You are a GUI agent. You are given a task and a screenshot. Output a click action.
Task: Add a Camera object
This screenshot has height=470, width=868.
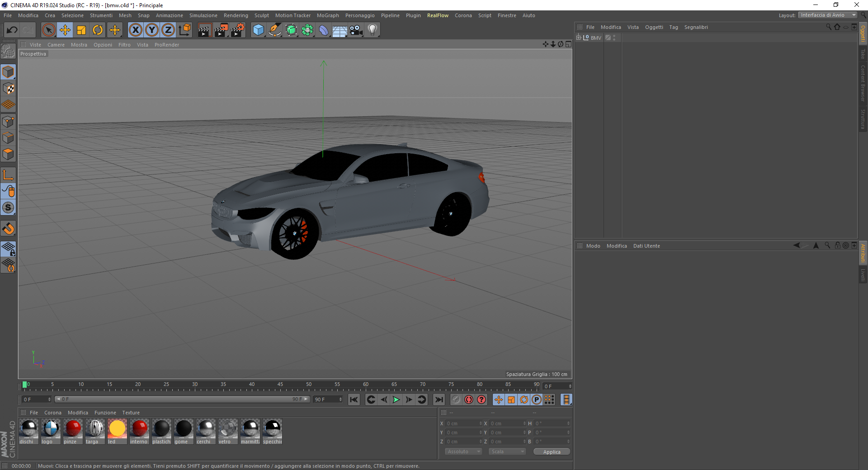[356, 30]
